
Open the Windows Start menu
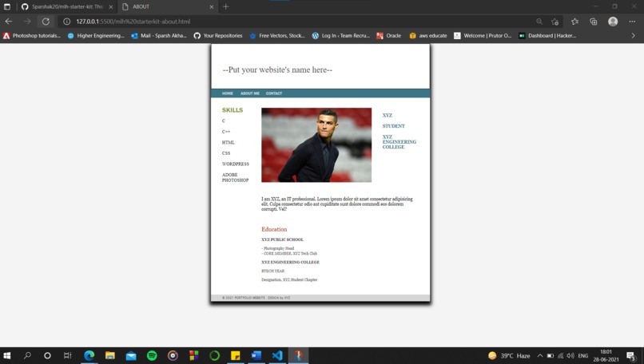click(7, 355)
